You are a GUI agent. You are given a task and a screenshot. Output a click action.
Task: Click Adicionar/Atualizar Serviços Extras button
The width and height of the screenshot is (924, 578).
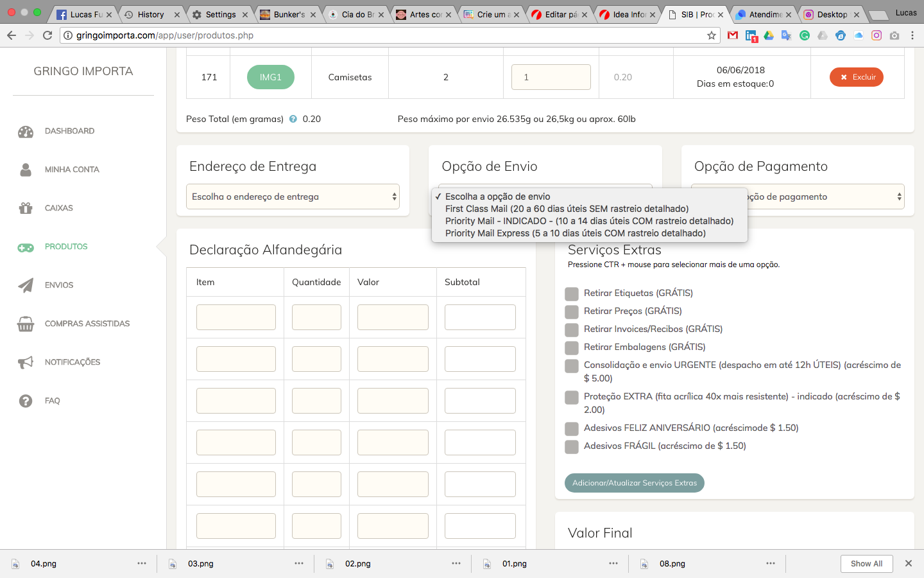[635, 483]
